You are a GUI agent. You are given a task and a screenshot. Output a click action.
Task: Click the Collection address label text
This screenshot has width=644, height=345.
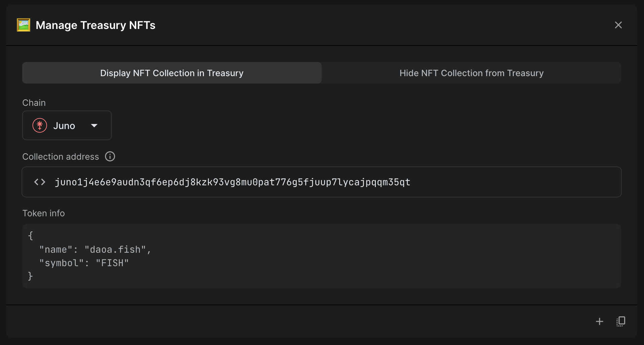coord(61,157)
